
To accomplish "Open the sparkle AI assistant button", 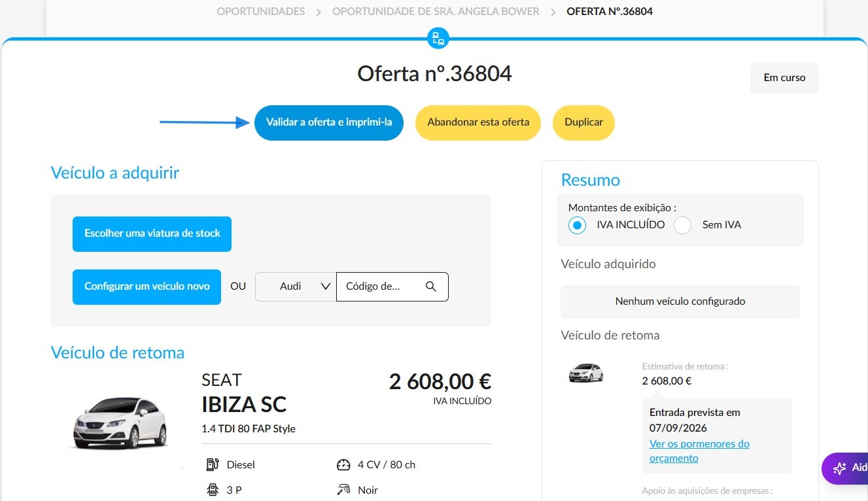I will click(x=845, y=468).
